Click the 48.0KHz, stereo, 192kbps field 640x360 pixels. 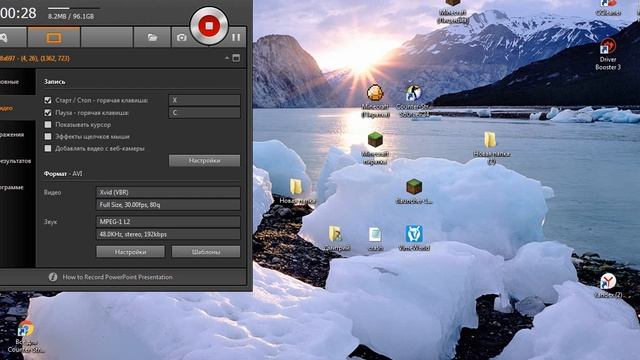point(168,234)
